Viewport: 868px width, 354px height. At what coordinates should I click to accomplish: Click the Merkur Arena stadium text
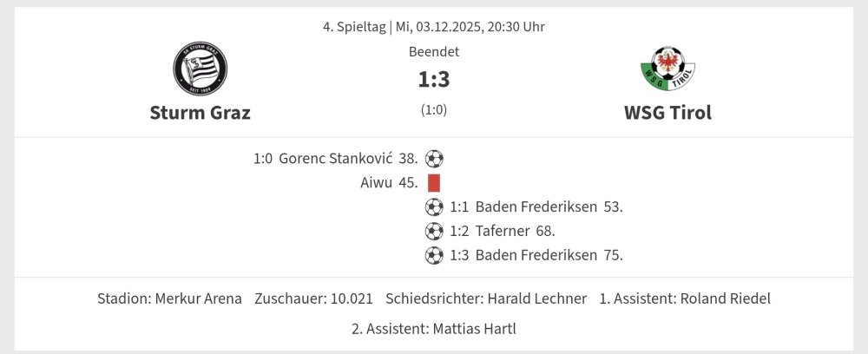198,298
